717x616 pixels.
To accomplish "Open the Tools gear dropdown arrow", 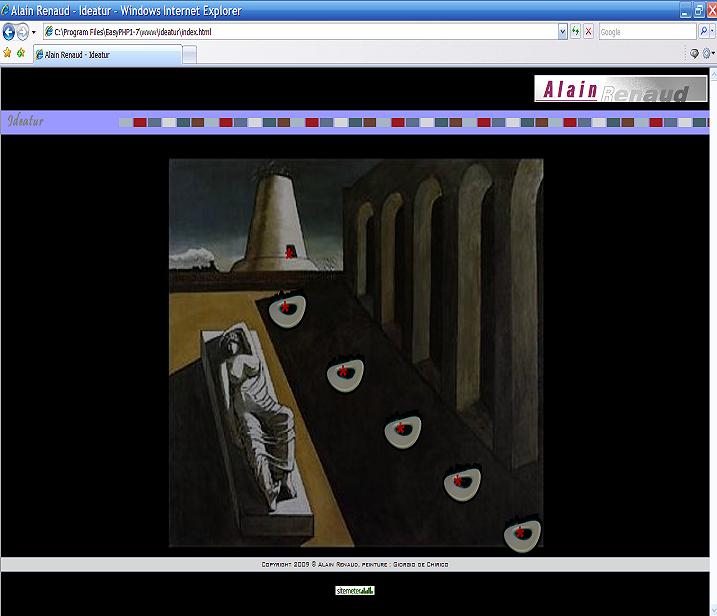I will tap(713, 54).
